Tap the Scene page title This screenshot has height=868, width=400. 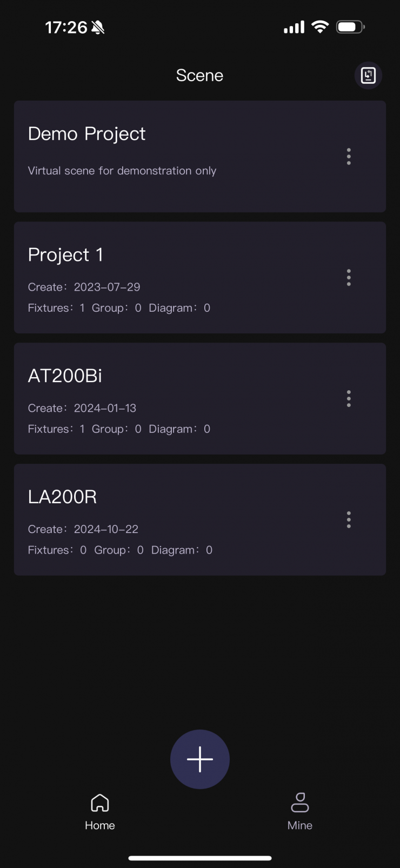(199, 75)
